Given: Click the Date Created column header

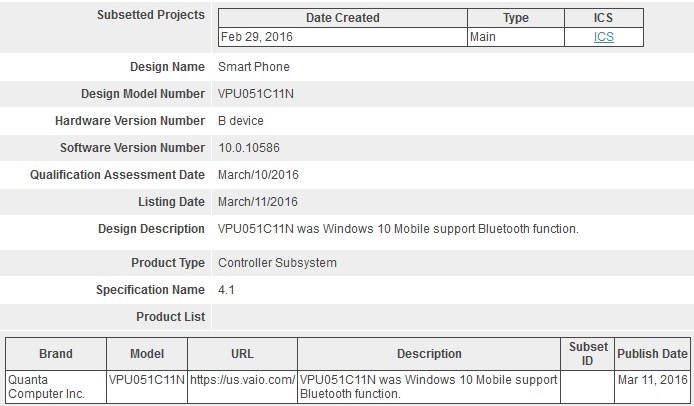Looking at the screenshot, I should pyautogui.click(x=342, y=18).
